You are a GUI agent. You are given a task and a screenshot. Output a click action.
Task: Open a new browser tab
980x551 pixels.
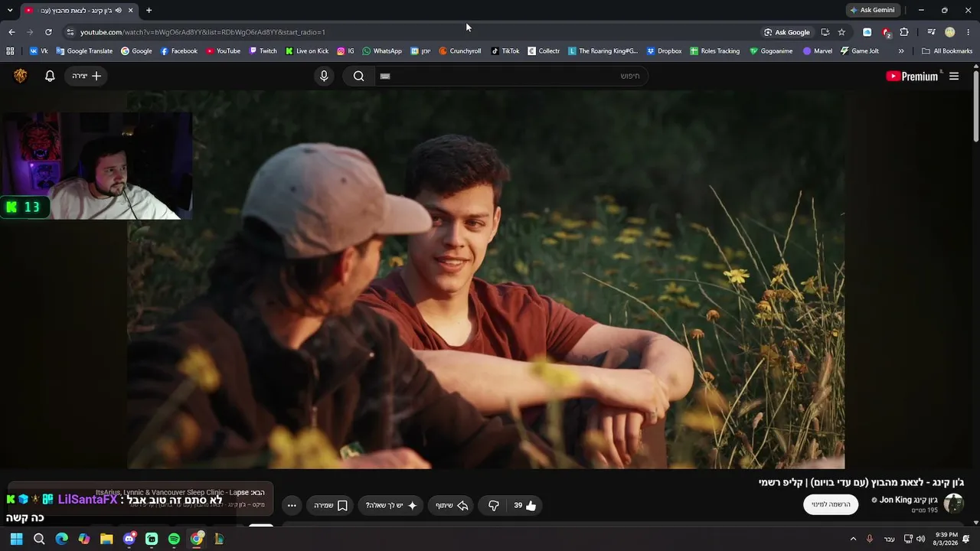149,10
